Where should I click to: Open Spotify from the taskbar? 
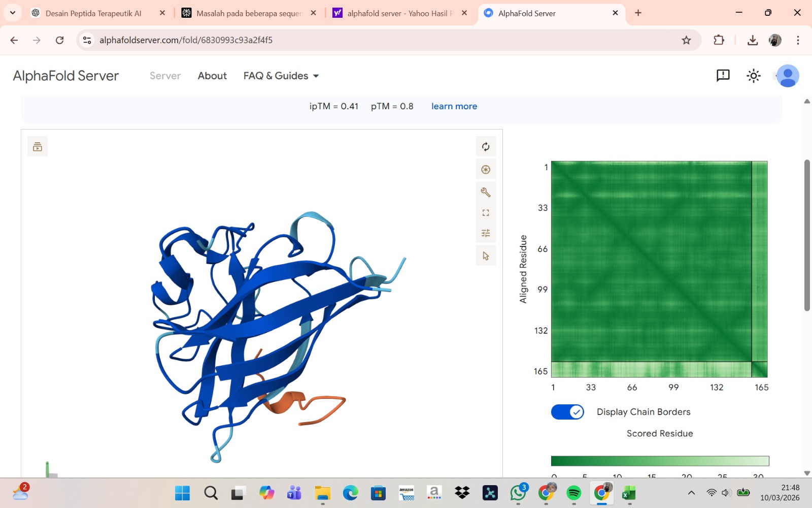click(x=573, y=493)
